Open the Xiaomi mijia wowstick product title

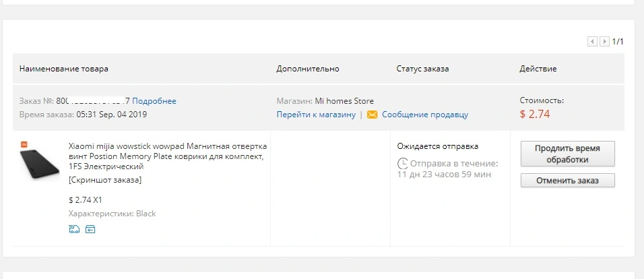(x=168, y=156)
